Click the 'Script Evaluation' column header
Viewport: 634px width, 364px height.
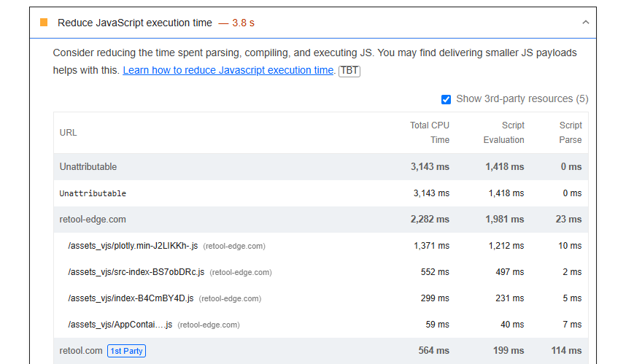click(503, 133)
